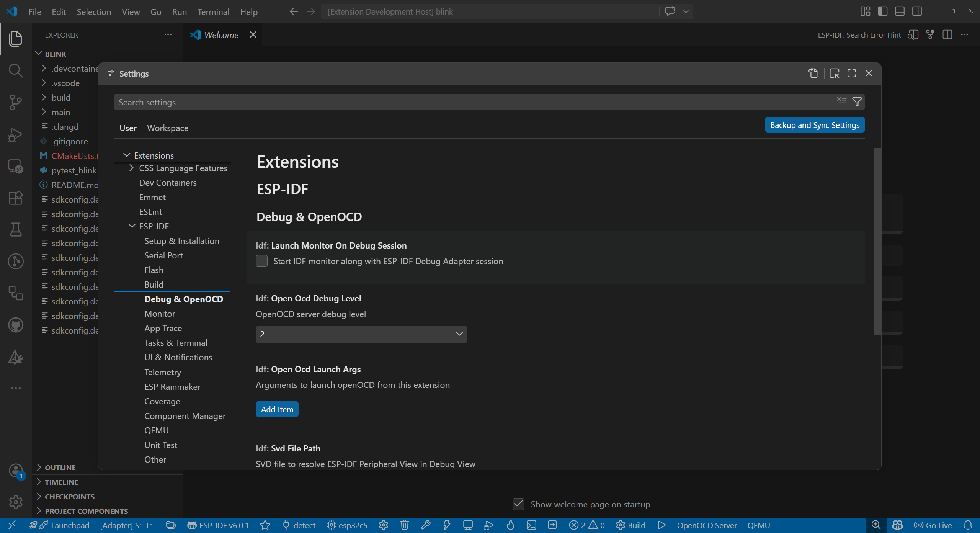Select Monitor in settings tree

[160, 314]
